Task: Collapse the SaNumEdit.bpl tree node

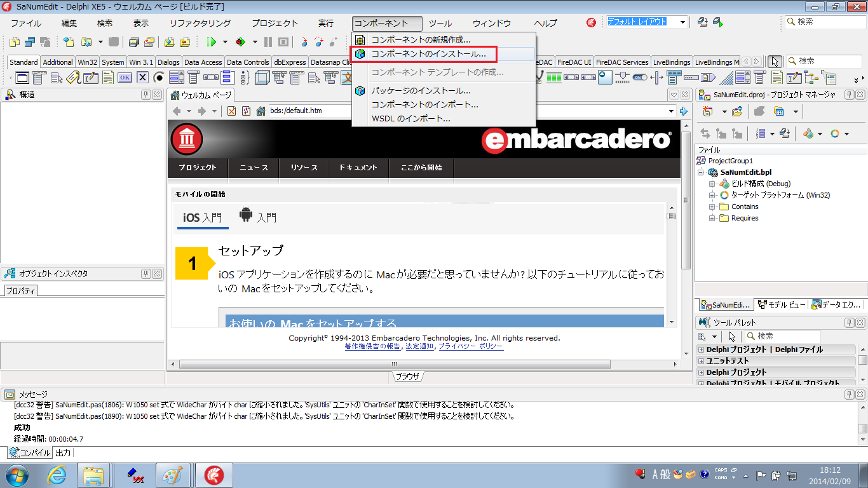Action: pos(701,172)
